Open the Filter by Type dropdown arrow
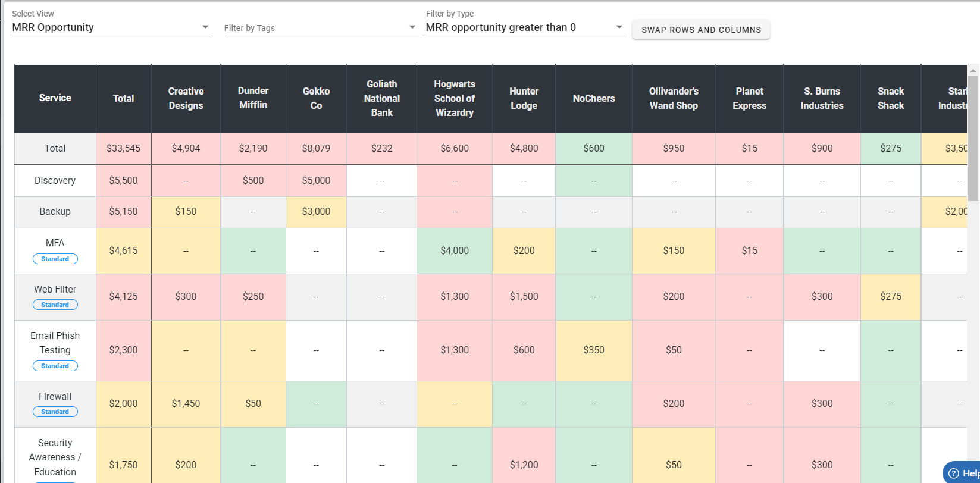Screen dimensions: 980x483 pyautogui.click(x=619, y=27)
